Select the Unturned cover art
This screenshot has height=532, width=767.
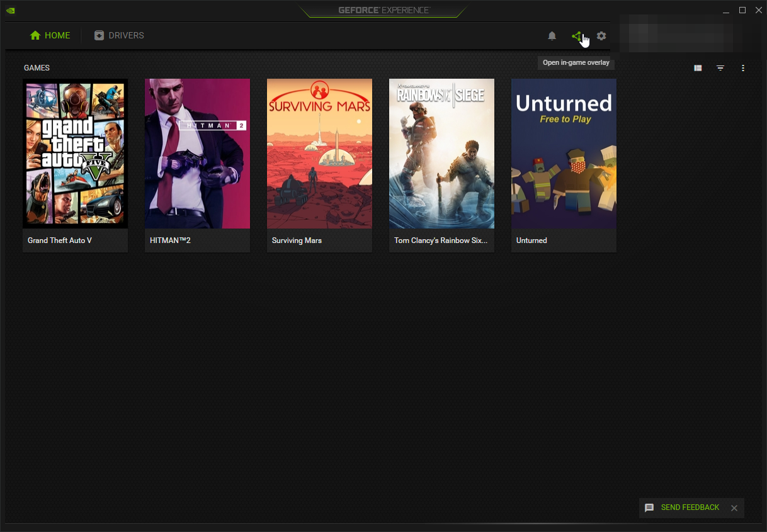[x=564, y=154]
